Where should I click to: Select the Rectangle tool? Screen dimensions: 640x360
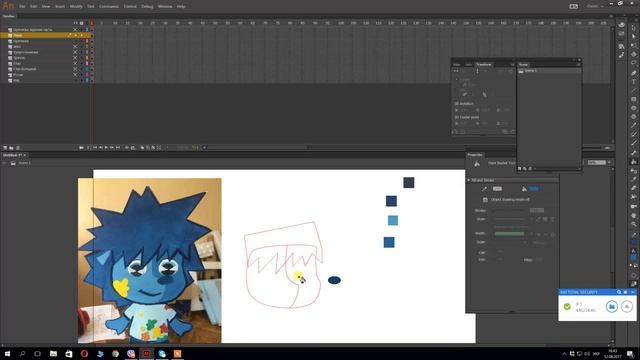point(633,99)
